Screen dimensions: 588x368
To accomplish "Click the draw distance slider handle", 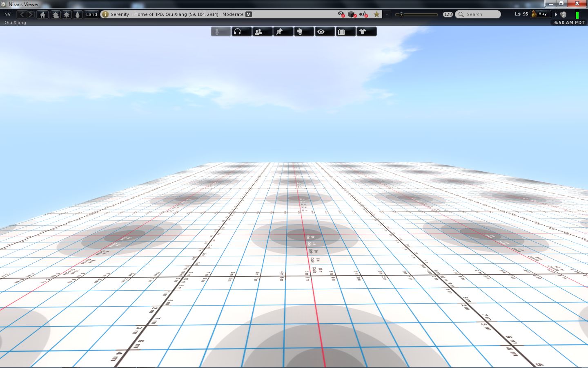I will pyautogui.click(x=401, y=14).
